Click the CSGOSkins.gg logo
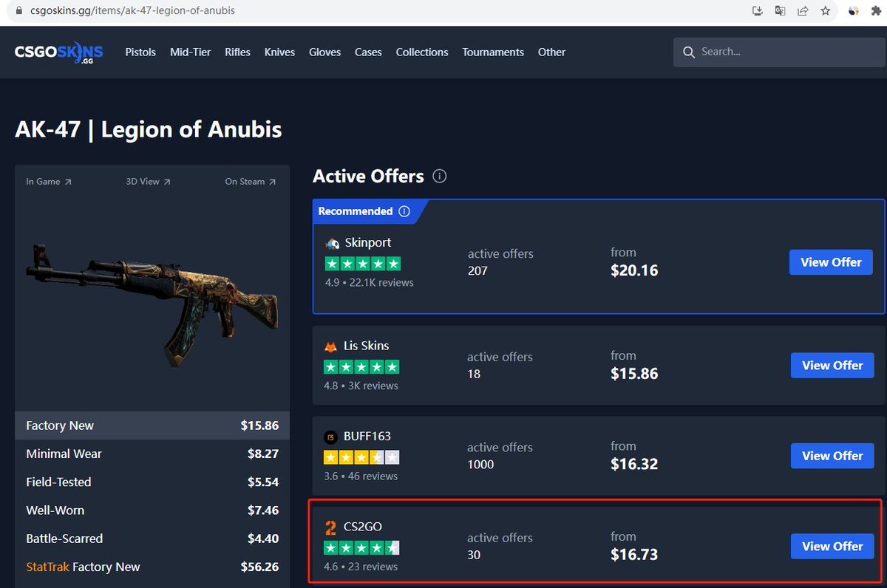 point(58,52)
